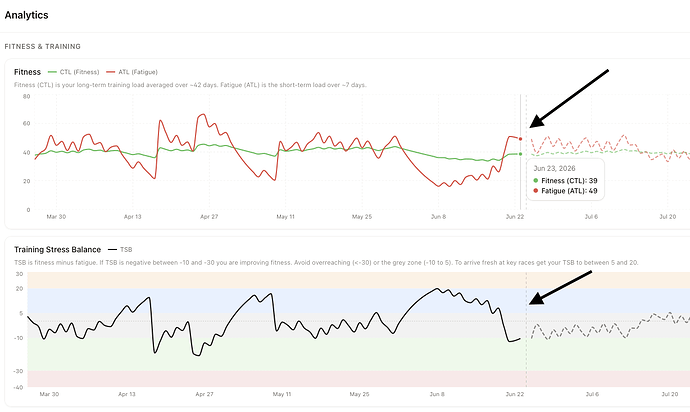The image size is (690, 412).
Task: Click the Apr 13 label on Fitness chart axis
Action: click(x=132, y=217)
